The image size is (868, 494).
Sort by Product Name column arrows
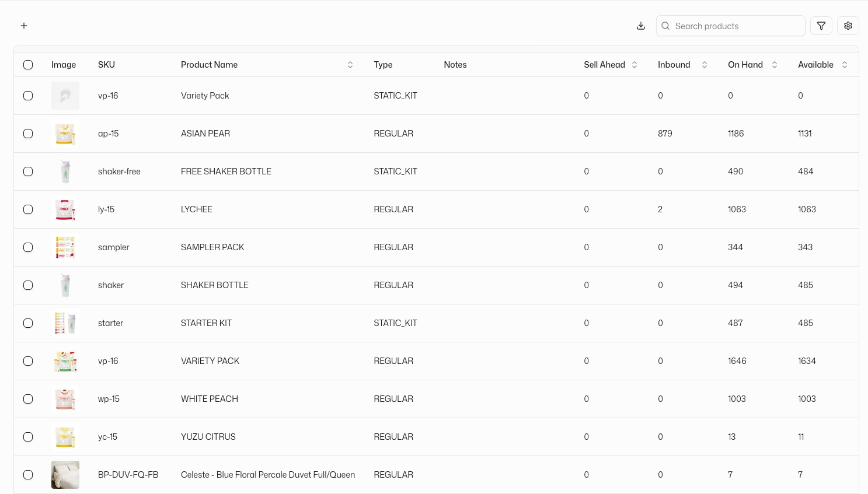click(350, 65)
